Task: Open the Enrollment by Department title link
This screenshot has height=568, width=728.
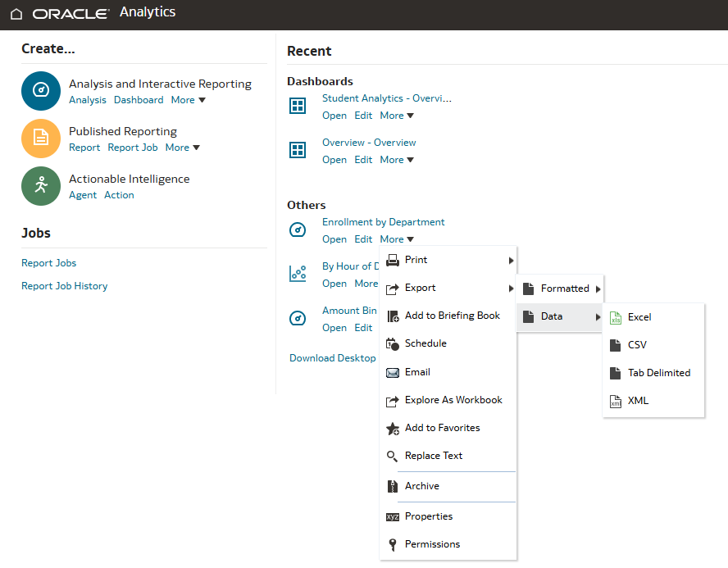Action: pos(383,222)
